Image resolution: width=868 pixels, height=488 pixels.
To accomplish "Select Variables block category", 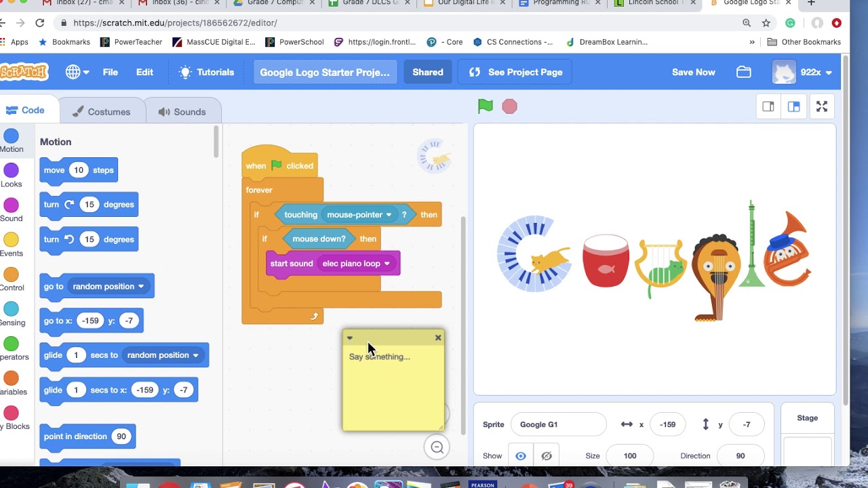I will [x=11, y=383].
